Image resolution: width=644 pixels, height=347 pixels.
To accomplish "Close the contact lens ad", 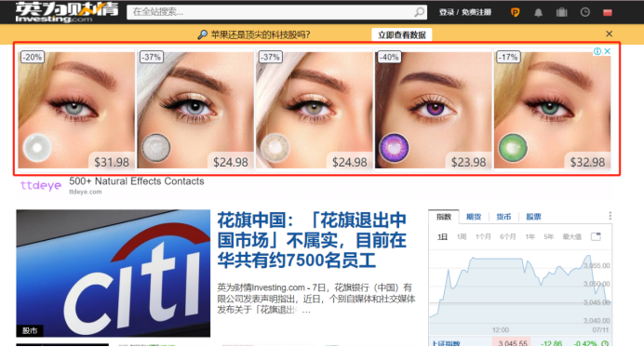I will point(607,51).
